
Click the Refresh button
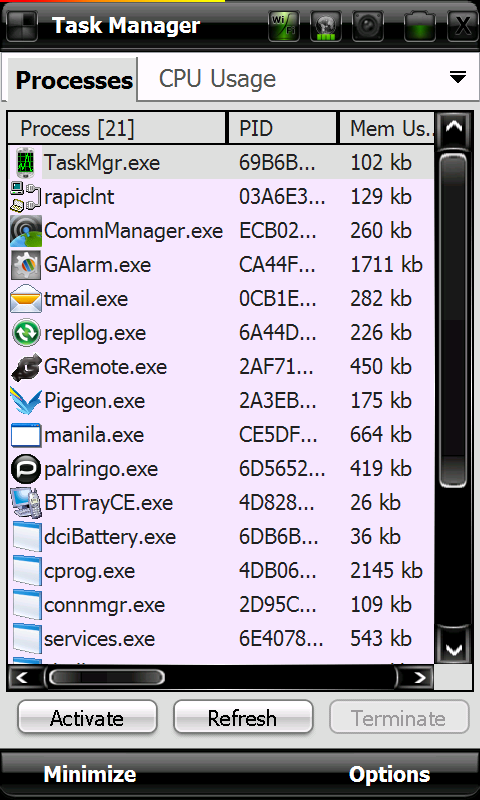click(243, 717)
